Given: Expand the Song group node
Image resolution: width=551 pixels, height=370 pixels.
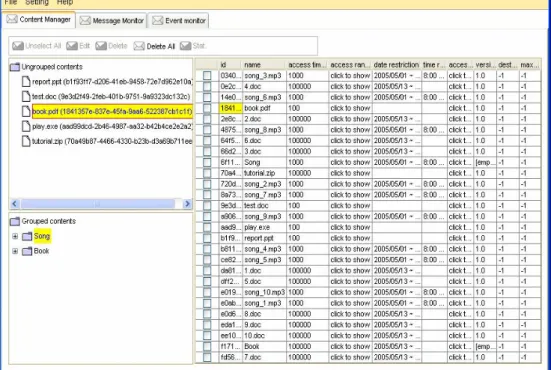Looking at the screenshot, I should pos(15,236).
